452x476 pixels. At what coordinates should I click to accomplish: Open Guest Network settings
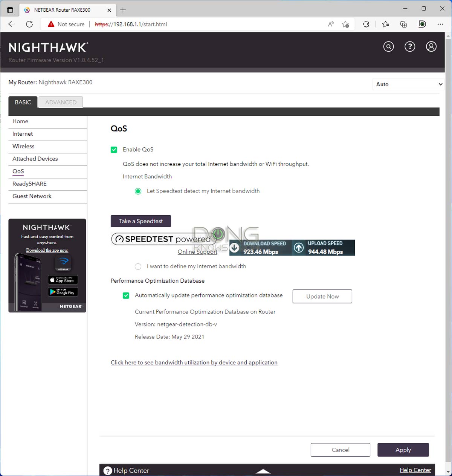pos(47,196)
